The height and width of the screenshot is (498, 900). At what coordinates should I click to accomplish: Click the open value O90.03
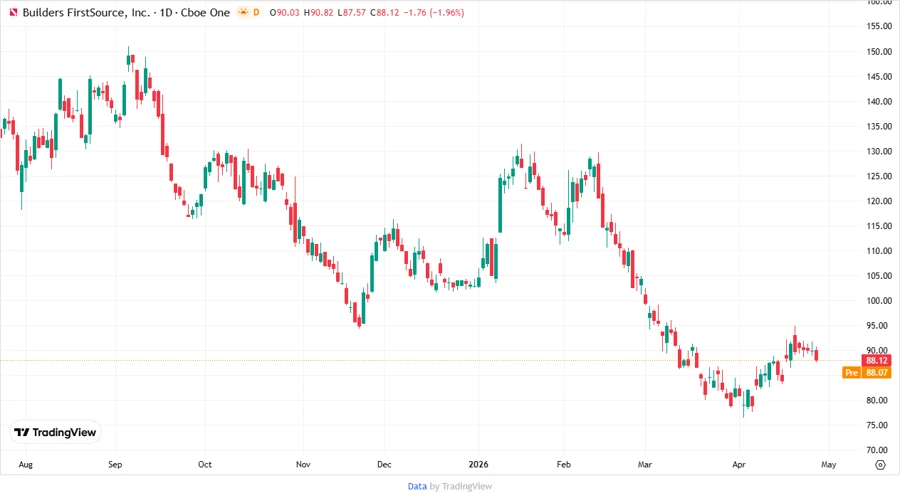click(285, 12)
